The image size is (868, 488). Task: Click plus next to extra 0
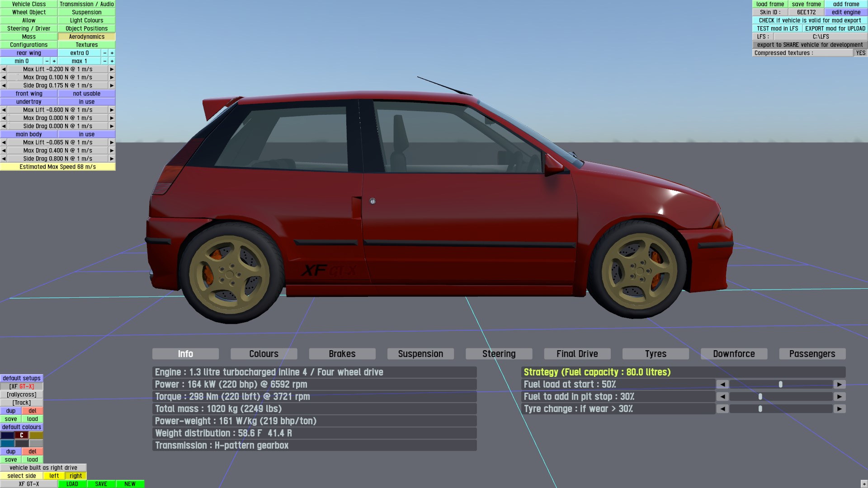point(112,53)
